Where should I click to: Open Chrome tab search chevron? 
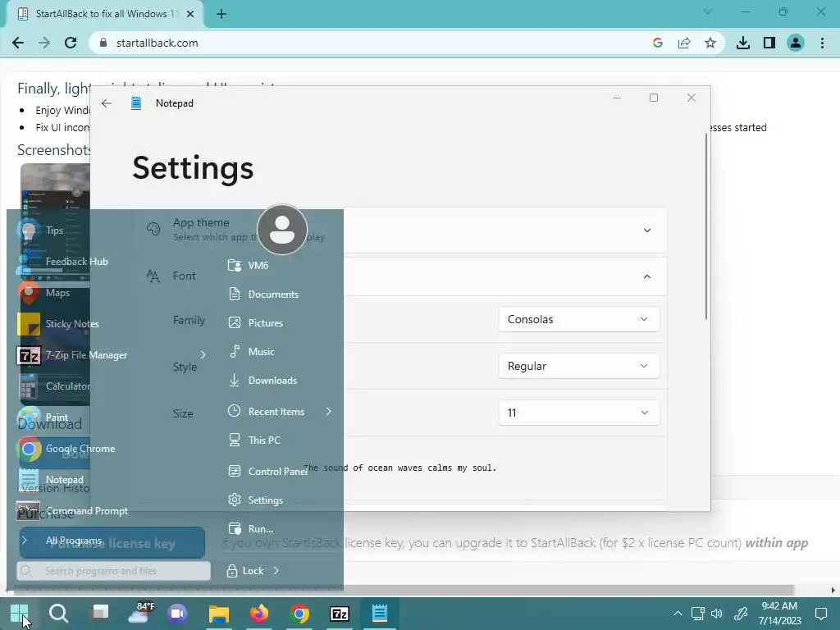[708, 11]
